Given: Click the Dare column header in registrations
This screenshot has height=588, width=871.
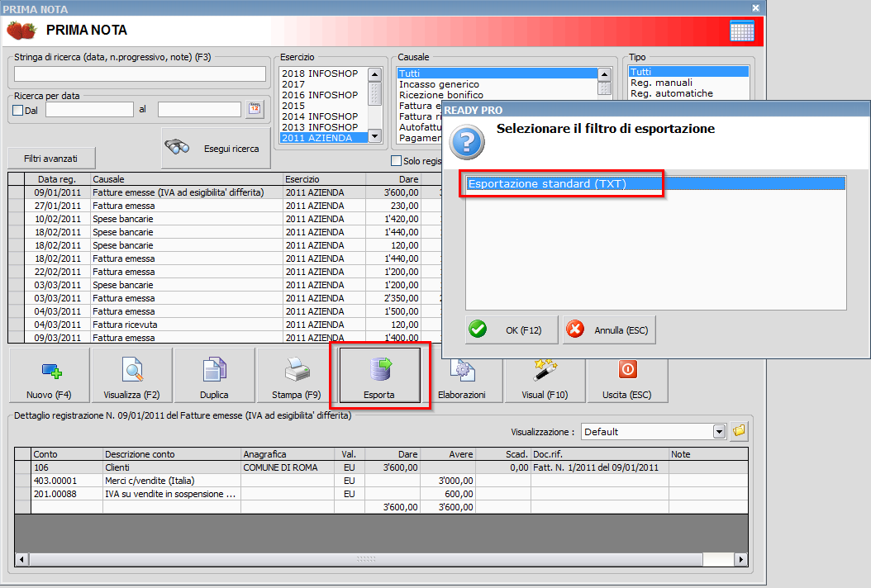Looking at the screenshot, I should (x=393, y=178).
